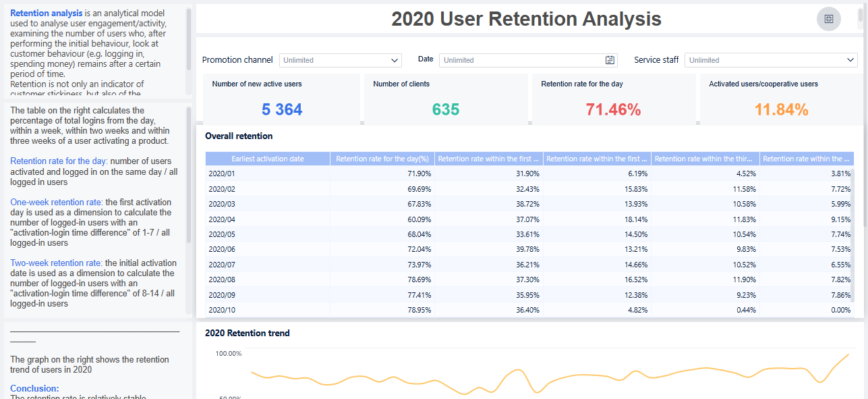Click the 71.46% retention rate value
The height and width of the screenshot is (399, 868).
tap(613, 109)
